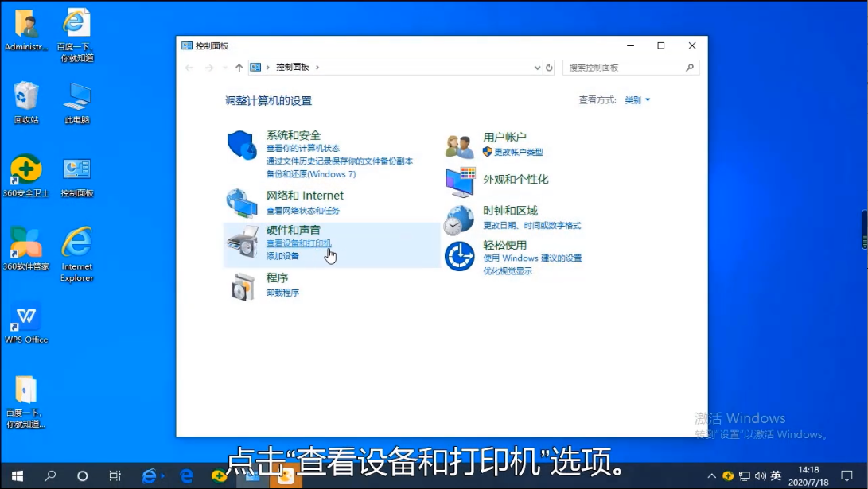Image resolution: width=868 pixels, height=489 pixels.
Task: Expand the chevron after 控制面板 in breadcrumb
Action: click(317, 68)
